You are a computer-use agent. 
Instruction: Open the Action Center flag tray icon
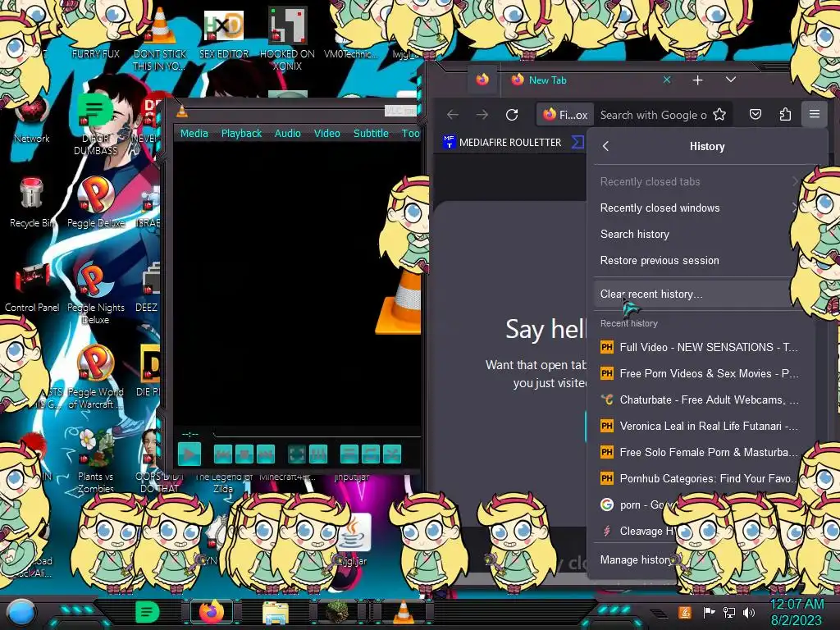coord(710,612)
